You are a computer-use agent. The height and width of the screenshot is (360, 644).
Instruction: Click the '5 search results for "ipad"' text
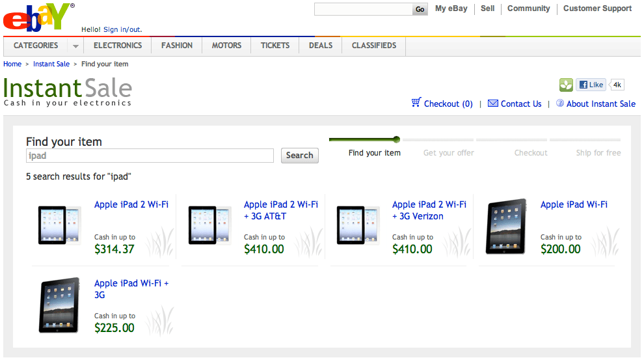tap(79, 176)
